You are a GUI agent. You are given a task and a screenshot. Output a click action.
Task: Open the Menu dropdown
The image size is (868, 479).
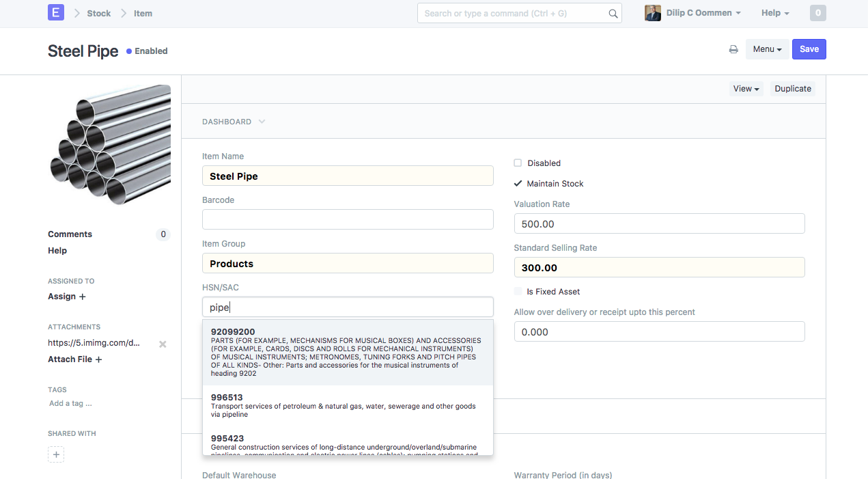pos(768,49)
